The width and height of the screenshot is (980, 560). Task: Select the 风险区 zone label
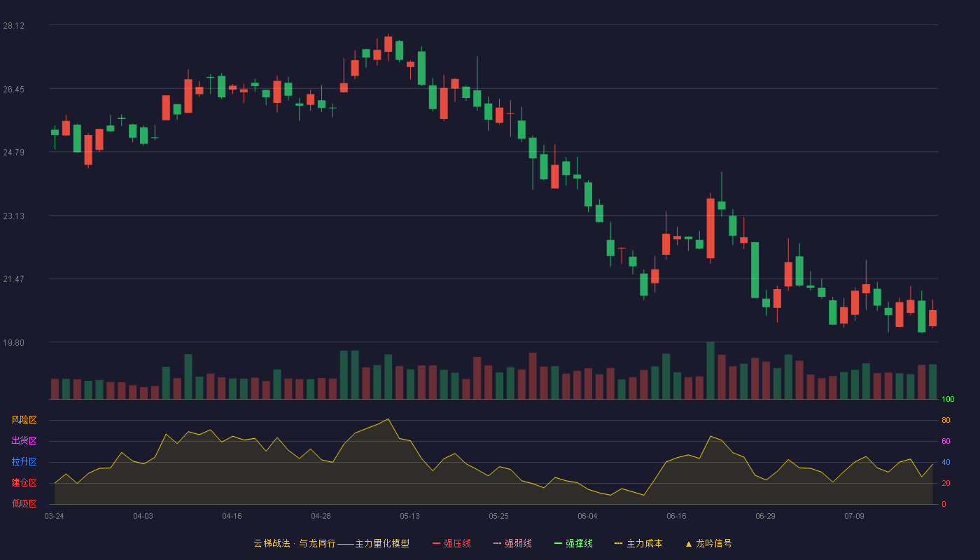point(24,420)
